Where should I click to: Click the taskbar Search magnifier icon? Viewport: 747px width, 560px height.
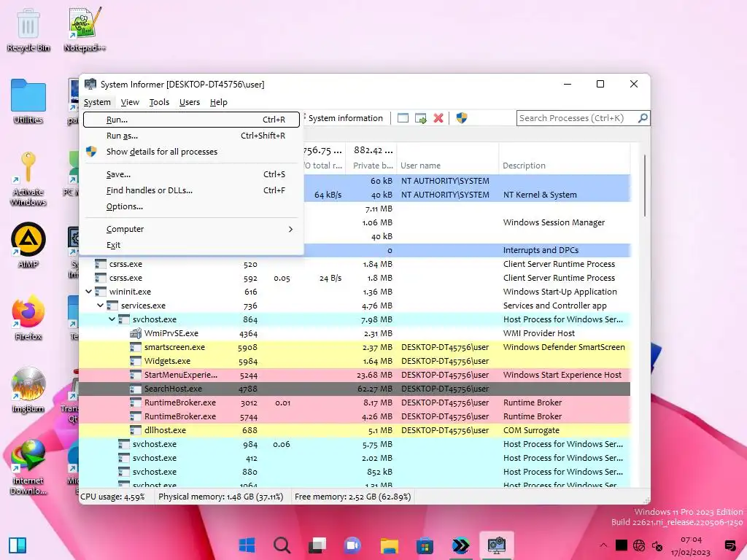[282, 545]
